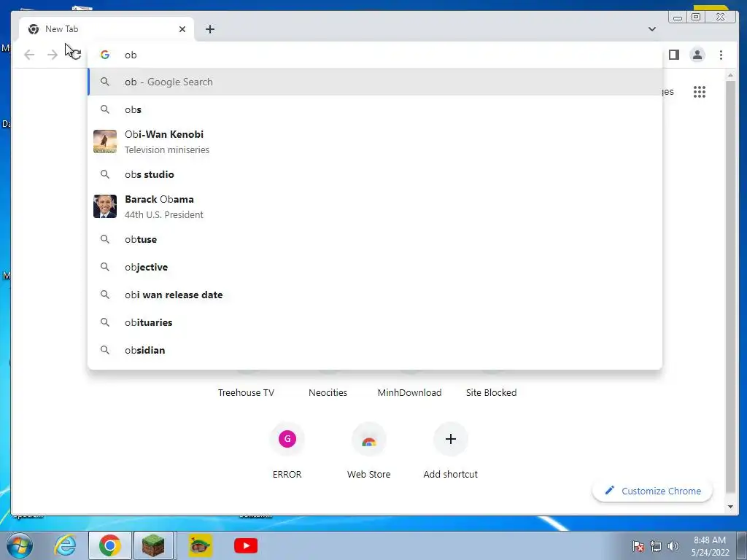Select the 'objective' suggestion

click(375, 267)
